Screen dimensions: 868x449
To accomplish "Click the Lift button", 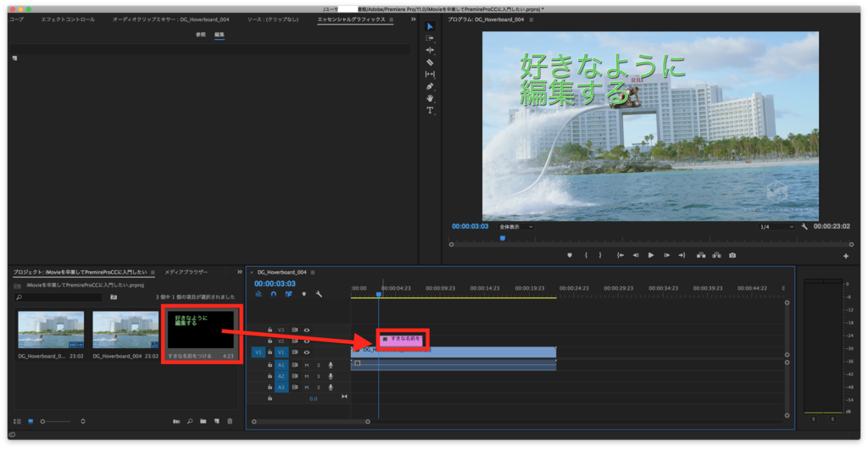I will [x=701, y=256].
